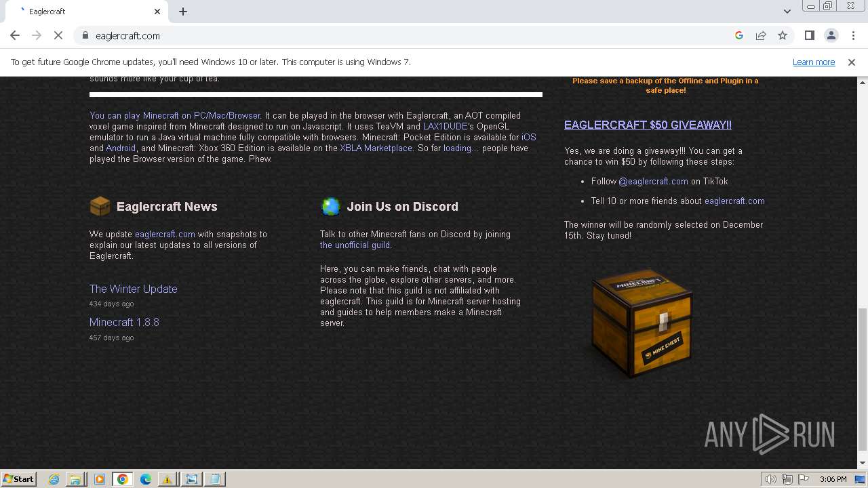Open the tab search dropdown arrow
868x488 pixels.
click(x=787, y=12)
